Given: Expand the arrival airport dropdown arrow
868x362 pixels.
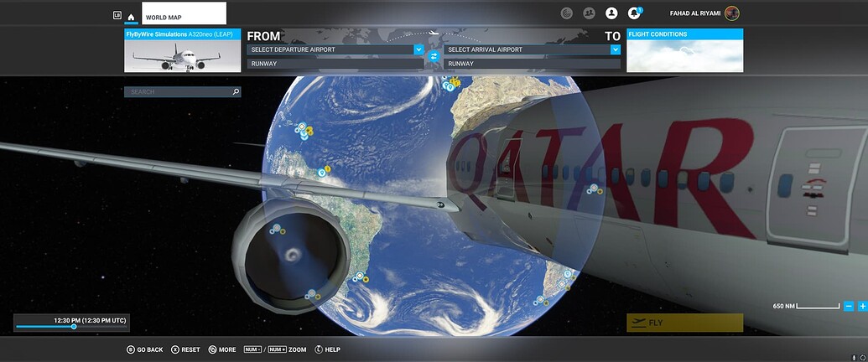Looking at the screenshot, I should click(x=616, y=49).
